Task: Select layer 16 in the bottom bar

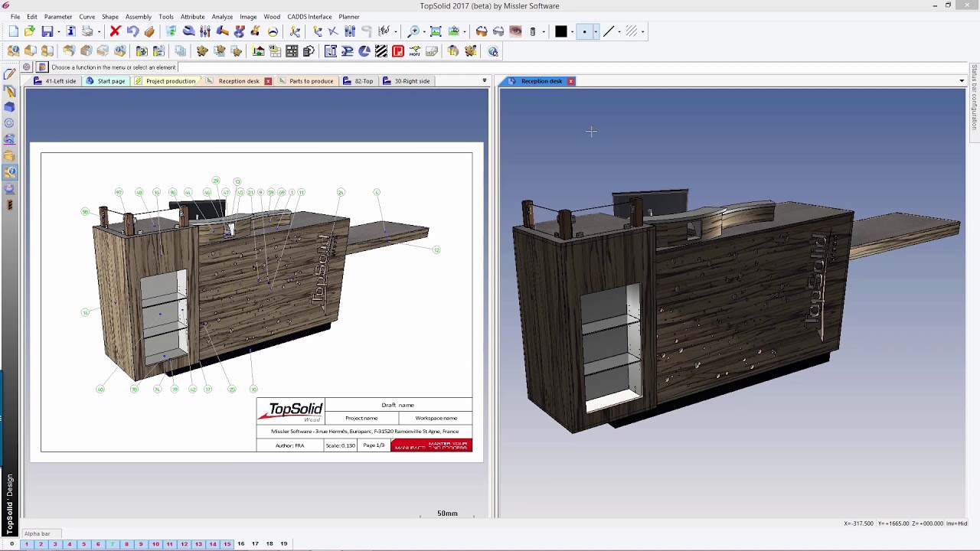Action: click(240, 544)
